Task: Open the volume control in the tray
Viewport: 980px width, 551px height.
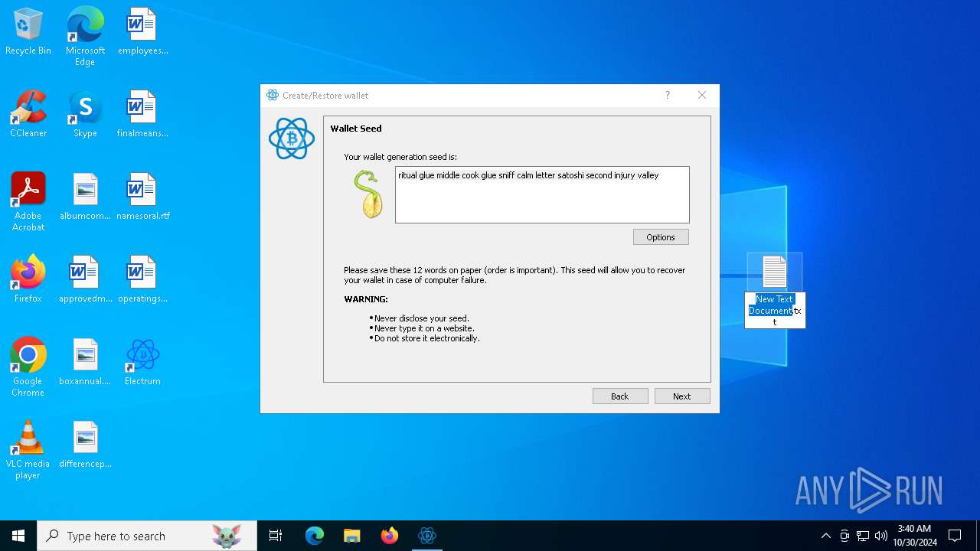Action: pyautogui.click(x=881, y=536)
